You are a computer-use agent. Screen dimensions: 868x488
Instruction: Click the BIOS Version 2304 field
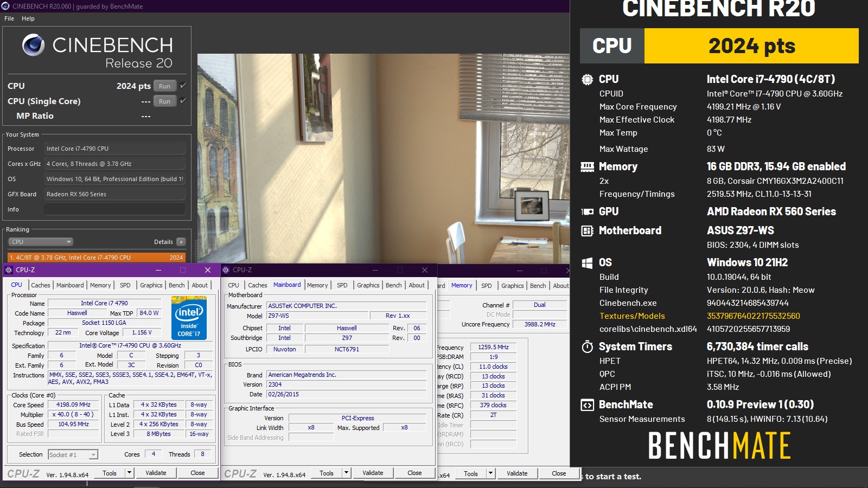coord(346,384)
